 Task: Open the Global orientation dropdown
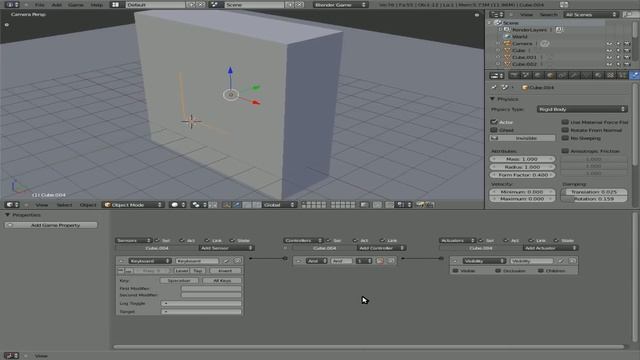[279, 204]
